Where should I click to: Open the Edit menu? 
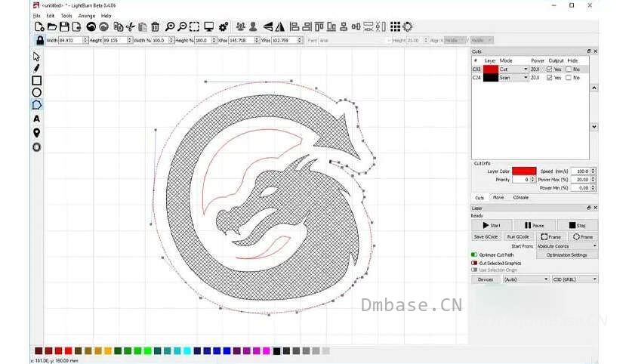coord(50,16)
